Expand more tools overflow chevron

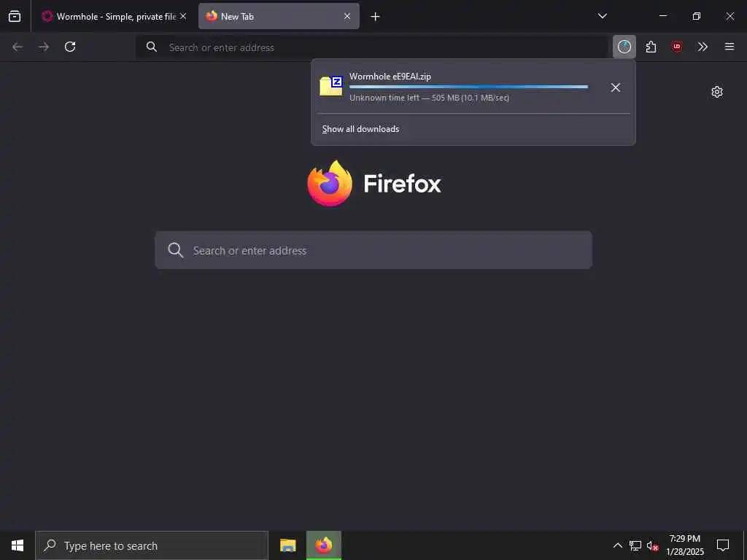point(703,47)
